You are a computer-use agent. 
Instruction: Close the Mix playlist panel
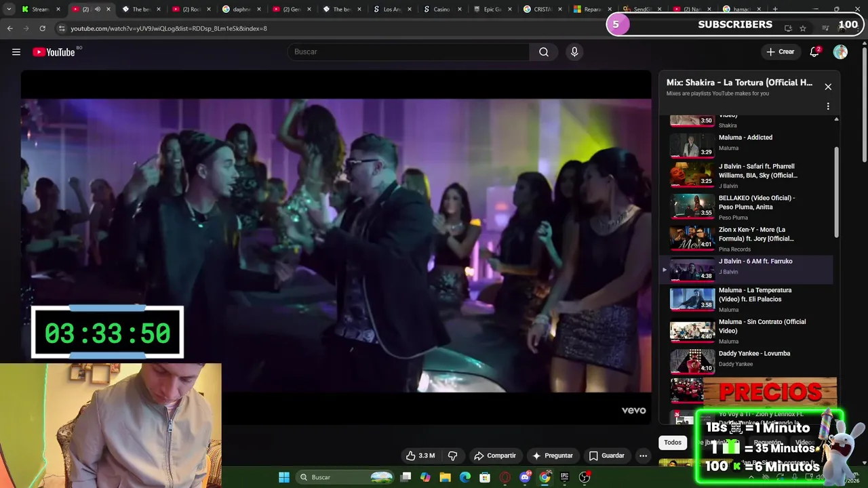[x=828, y=87]
